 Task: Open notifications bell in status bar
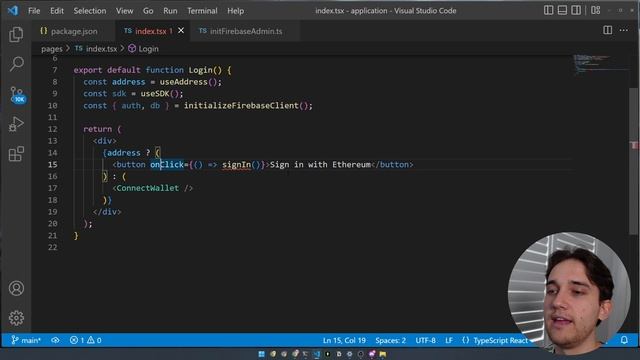click(624, 340)
